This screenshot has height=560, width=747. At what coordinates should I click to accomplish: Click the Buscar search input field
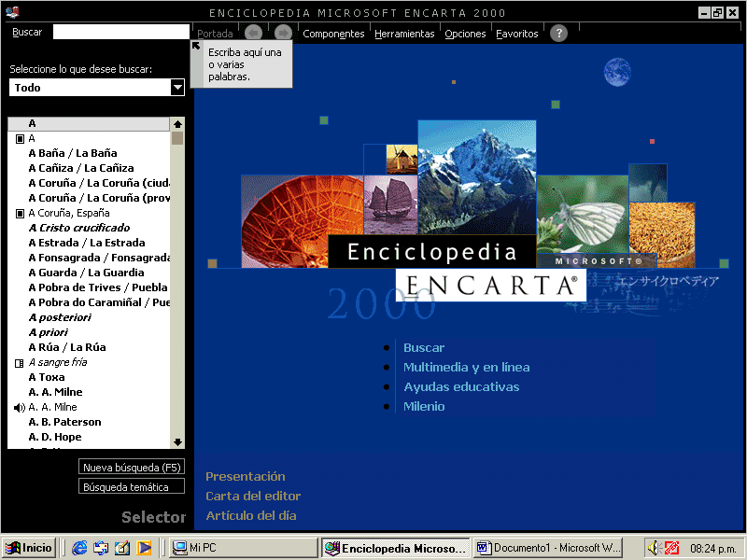pyautogui.click(x=121, y=32)
